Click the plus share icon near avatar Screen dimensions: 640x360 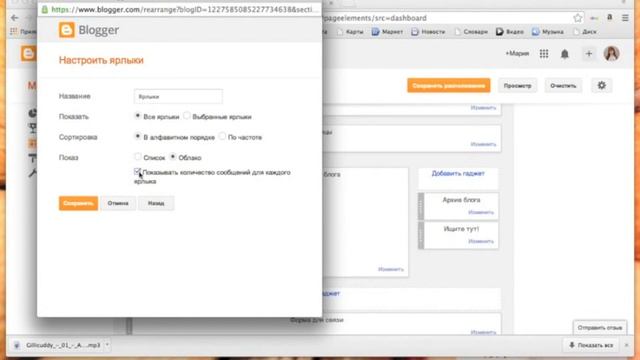click(589, 53)
